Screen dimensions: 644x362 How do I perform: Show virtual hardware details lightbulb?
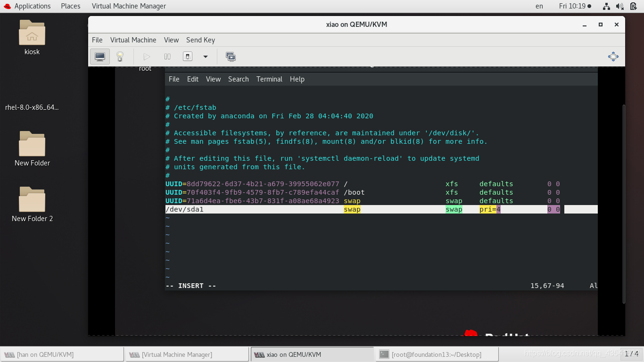click(x=120, y=57)
